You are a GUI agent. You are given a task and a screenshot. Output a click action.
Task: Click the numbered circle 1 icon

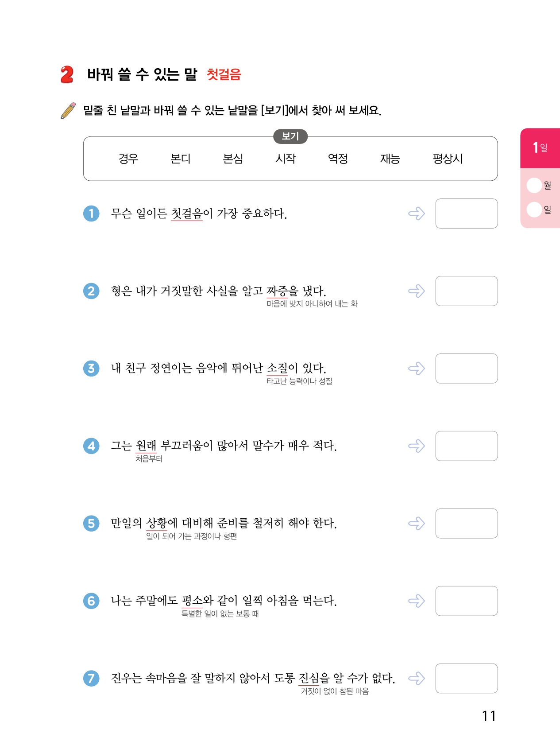pyautogui.click(x=91, y=213)
